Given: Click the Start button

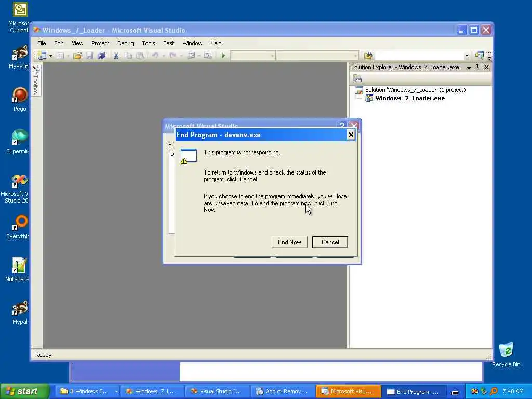Looking at the screenshot, I should (x=24, y=392).
